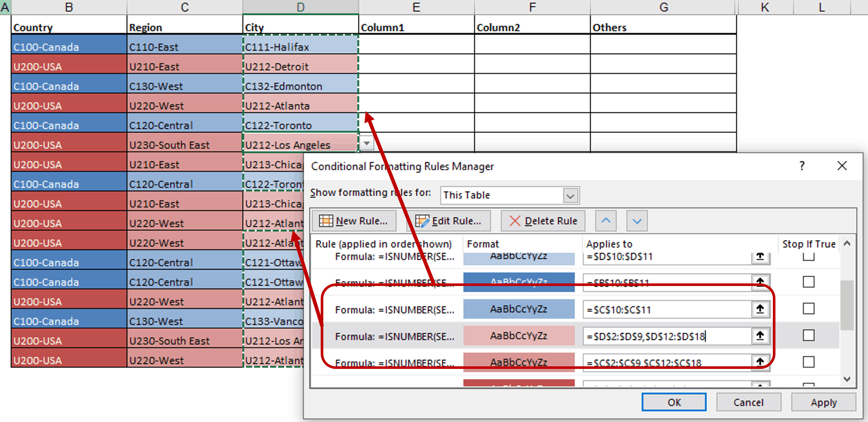Select column G header

pyautogui.click(x=663, y=7)
